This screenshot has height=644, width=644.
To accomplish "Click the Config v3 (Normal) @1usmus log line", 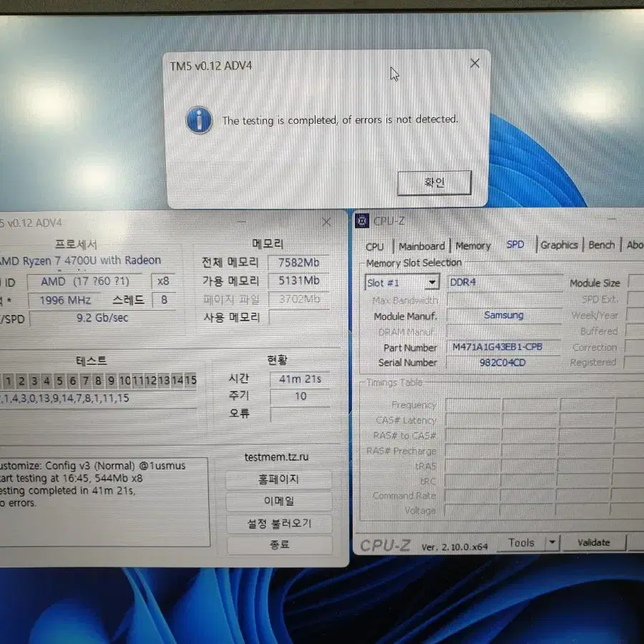I will [93, 466].
